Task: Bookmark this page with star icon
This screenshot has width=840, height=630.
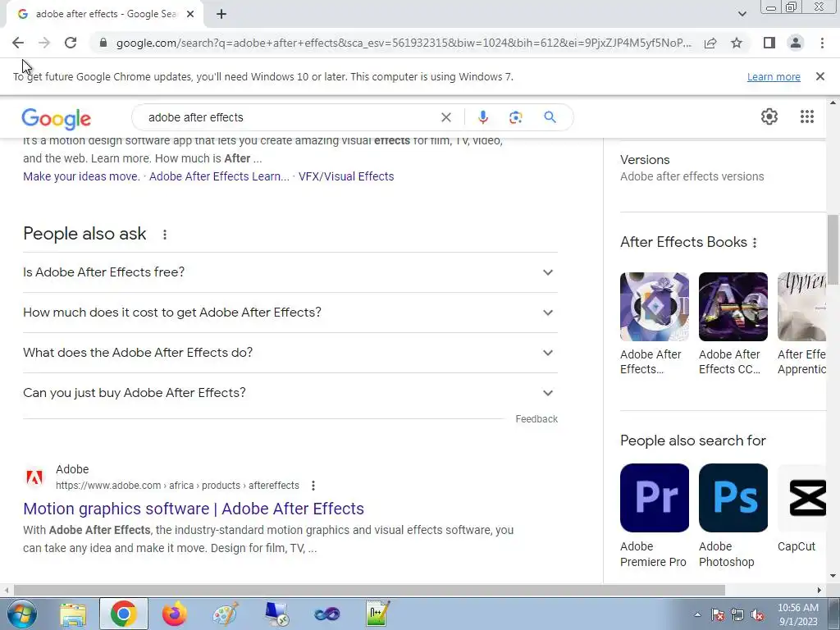Action: point(737,43)
